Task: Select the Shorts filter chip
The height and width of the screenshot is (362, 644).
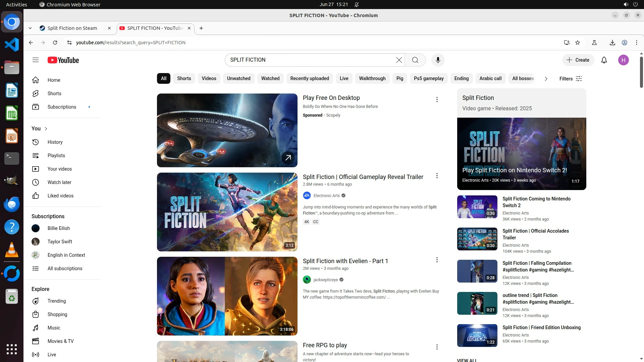Action: coord(184,78)
